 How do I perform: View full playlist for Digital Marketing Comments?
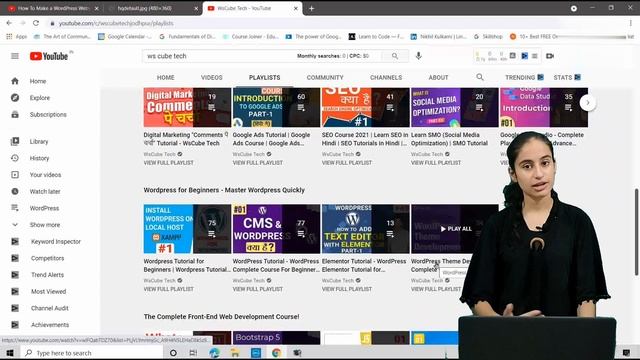coord(169,163)
